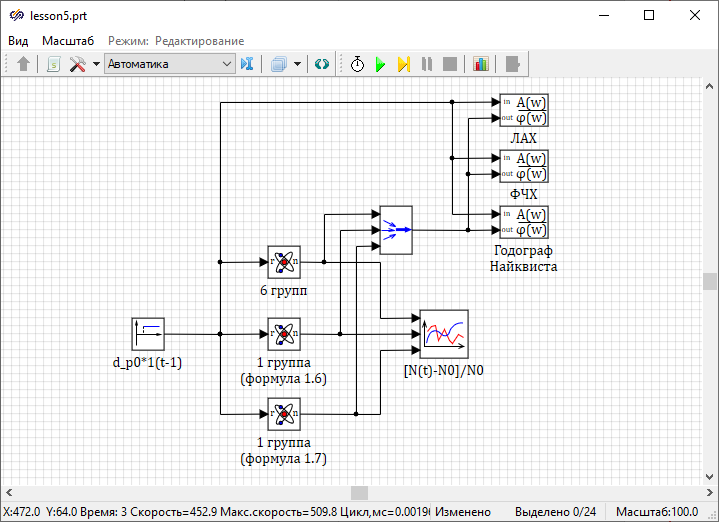The height and width of the screenshot is (522, 719).
Task: Click the [N(t)-N0]/N0 graph block
Action: (x=444, y=334)
